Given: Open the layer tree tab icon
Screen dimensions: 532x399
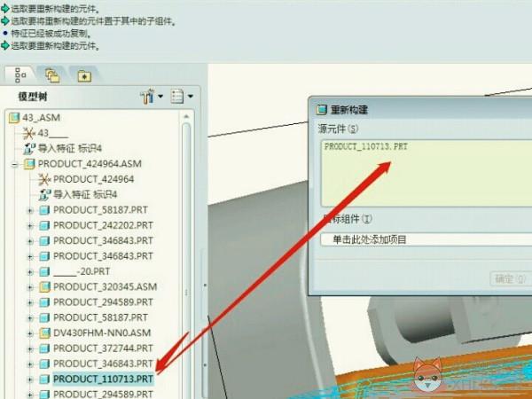Looking at the screenshot, I should tap(52, 75).
